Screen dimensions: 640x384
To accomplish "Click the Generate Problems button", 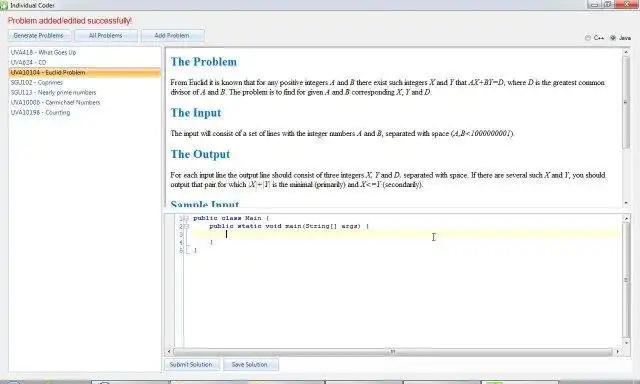I will point(39,36).
